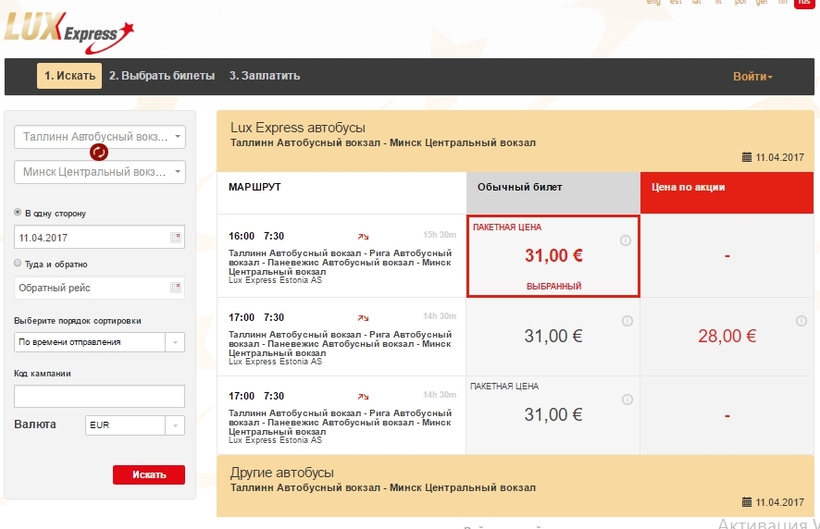Open the departure date calendar icon

click(x=176, y=238)
